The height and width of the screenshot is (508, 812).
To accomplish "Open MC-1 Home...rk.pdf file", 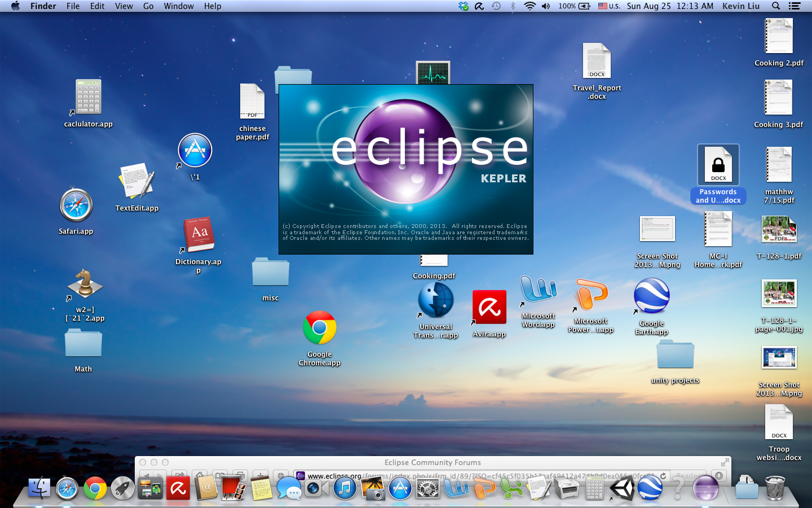I will [718, 229].
